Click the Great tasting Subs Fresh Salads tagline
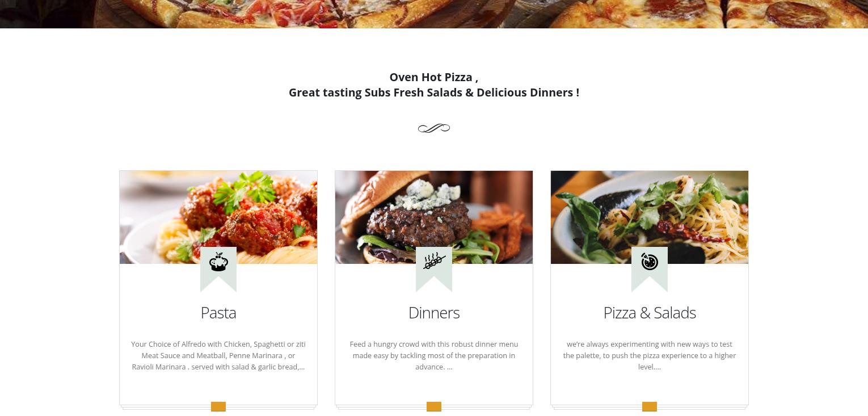Screen dimensions: 868x416 tap(434, 93)
